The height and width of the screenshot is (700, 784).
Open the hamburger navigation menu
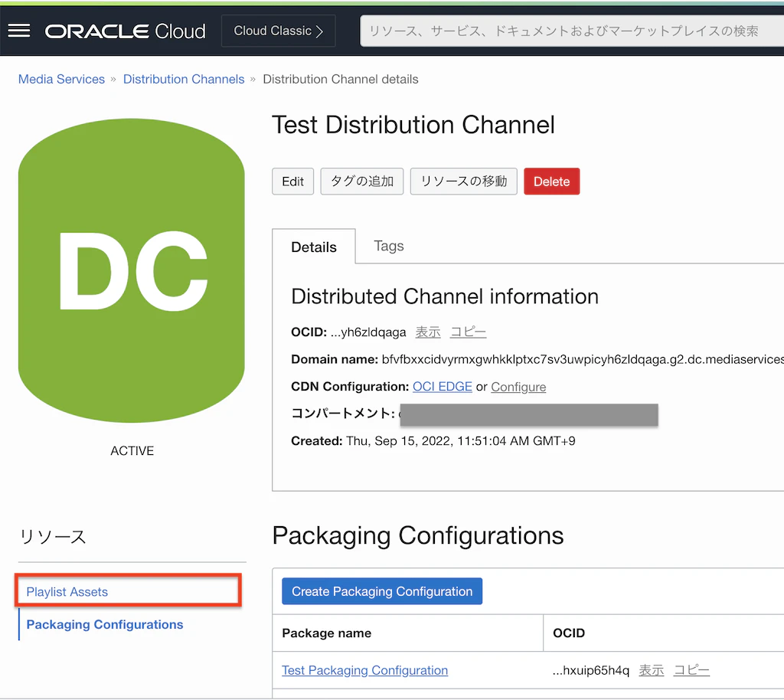[19, 31]
